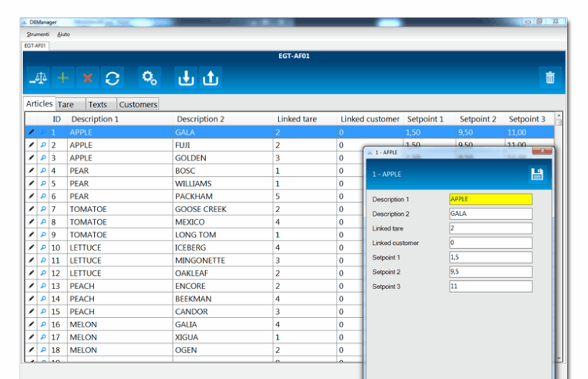Click pencil icon for PACKHAM row
The width and height of the screenshot is (588, 379).
point(31,196)
